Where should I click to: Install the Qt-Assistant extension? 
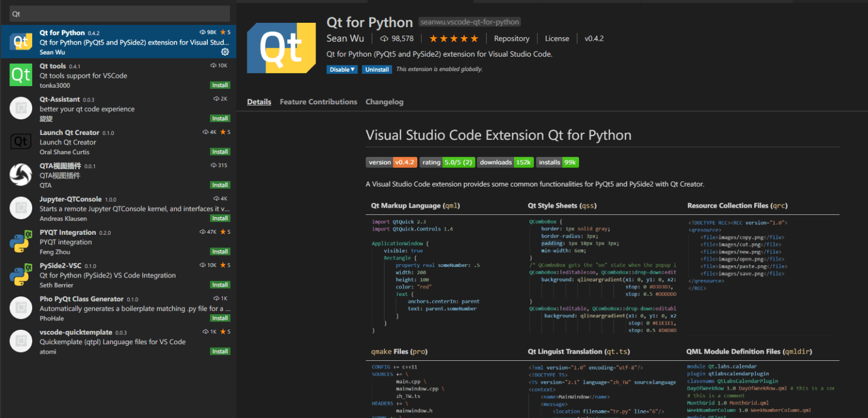coord(220,119)
